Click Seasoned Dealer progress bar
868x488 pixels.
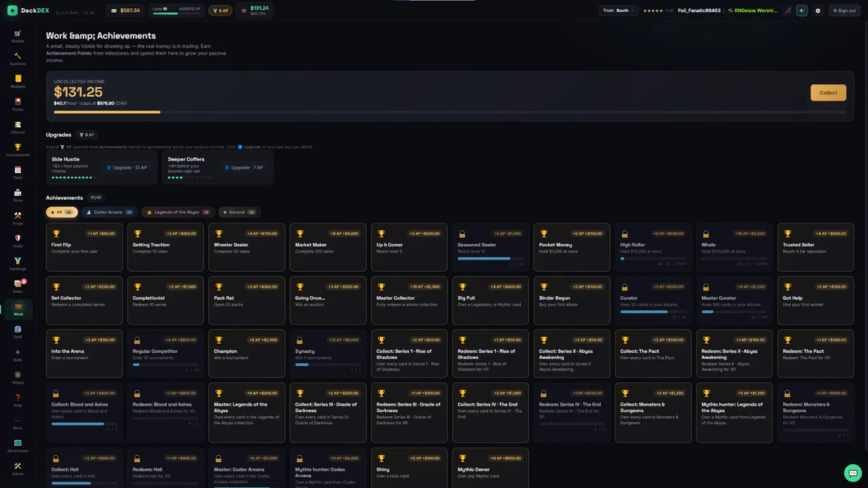(490, 258)
